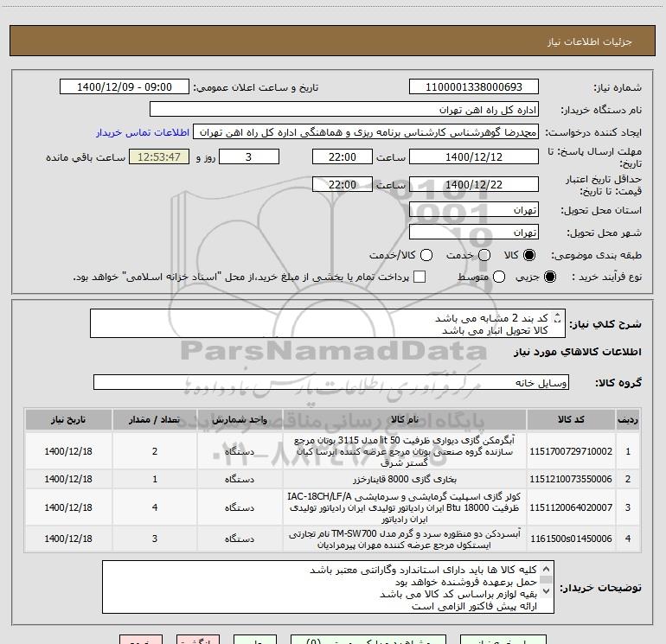Open the اطلاعات تماس خریدار link
The image size is (666, 644).
pos(143,132)
